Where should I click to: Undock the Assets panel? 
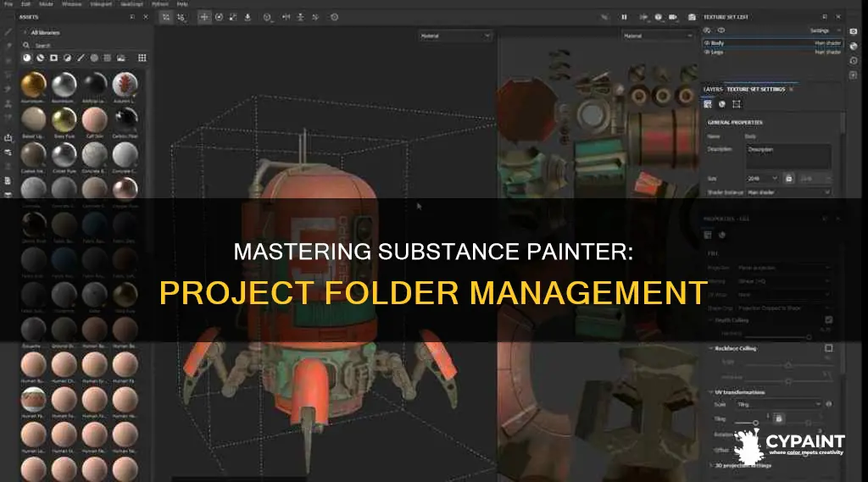(x=132, y=17)
